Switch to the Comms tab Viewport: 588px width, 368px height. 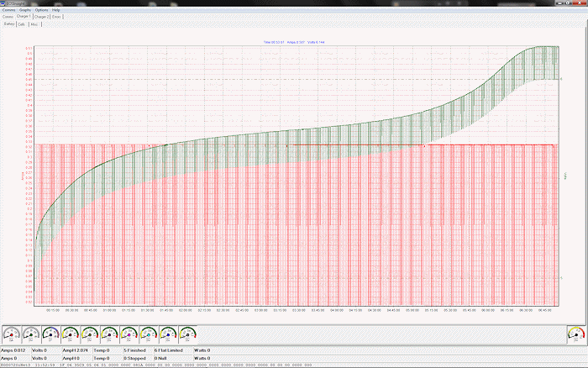click(x=8, y=16)
